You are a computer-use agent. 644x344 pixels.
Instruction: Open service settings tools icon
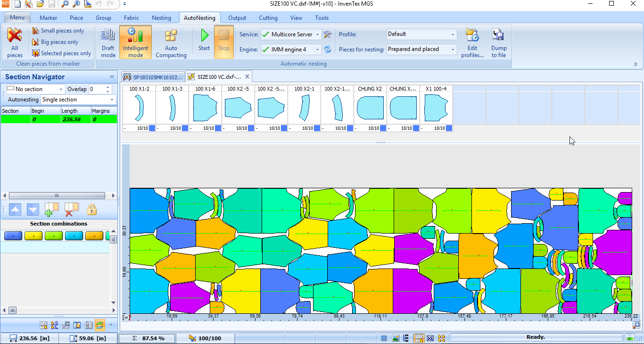(328, 34)
